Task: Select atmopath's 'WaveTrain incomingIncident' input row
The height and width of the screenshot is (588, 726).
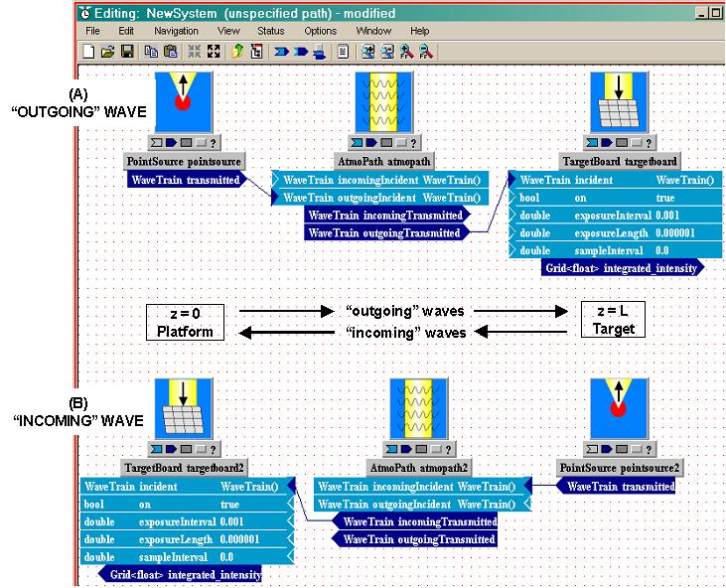Action: pos(379,180)
